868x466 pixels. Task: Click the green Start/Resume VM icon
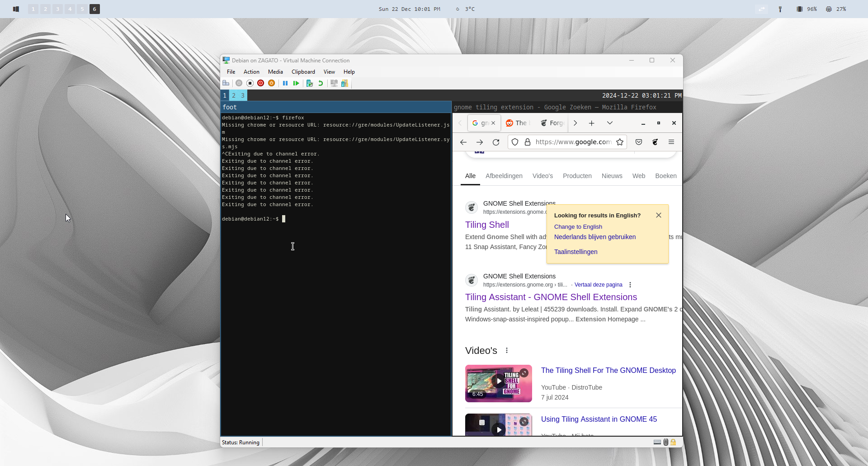coord(296,83)
